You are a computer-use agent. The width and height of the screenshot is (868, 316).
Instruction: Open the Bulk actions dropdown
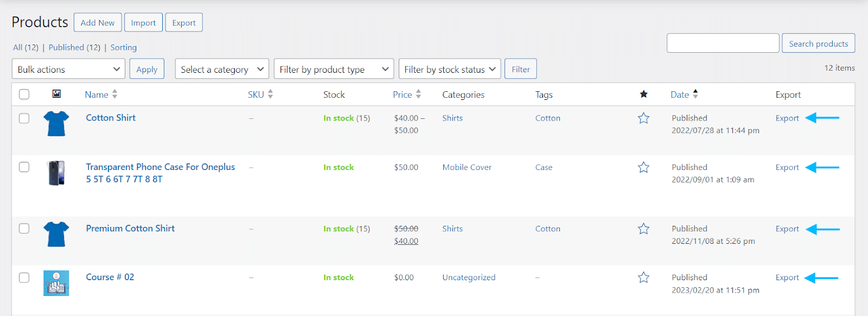(x=68, y=69)
